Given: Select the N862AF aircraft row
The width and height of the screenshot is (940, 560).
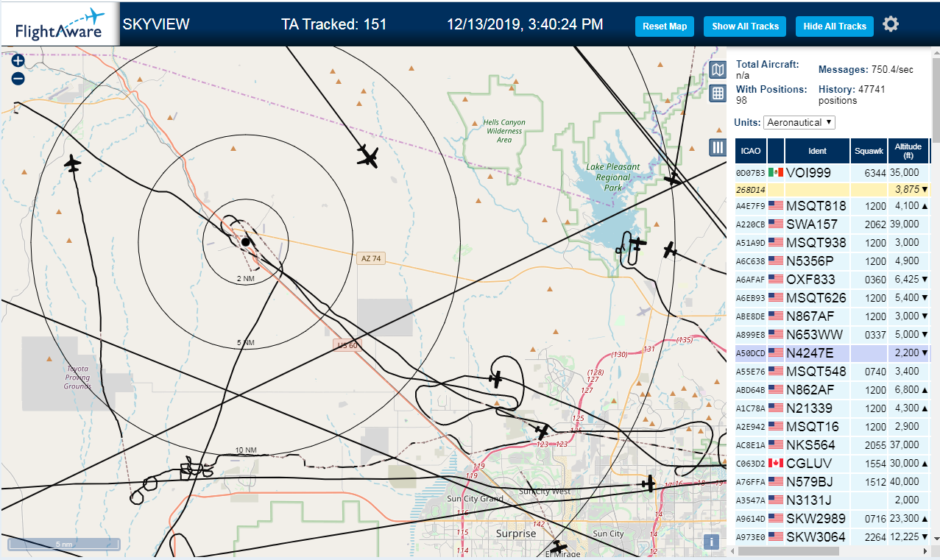Looking at the screenshot, I should [833, 390].
